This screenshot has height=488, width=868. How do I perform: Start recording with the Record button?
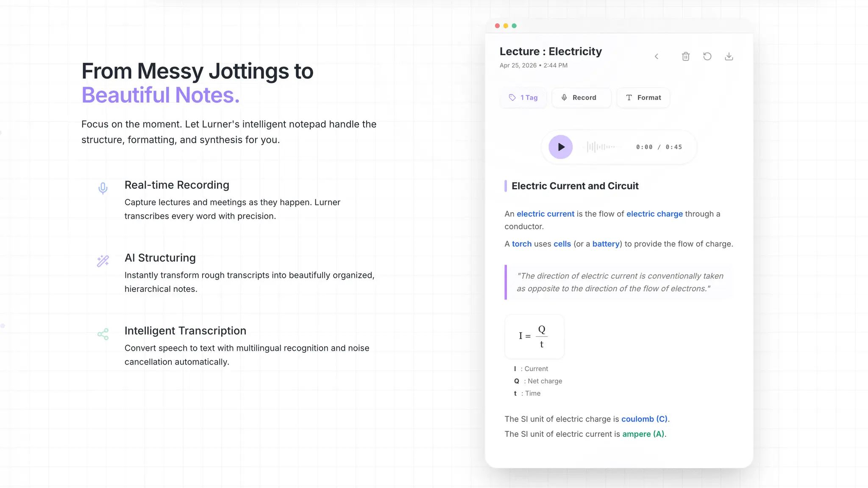coord(581,97)
